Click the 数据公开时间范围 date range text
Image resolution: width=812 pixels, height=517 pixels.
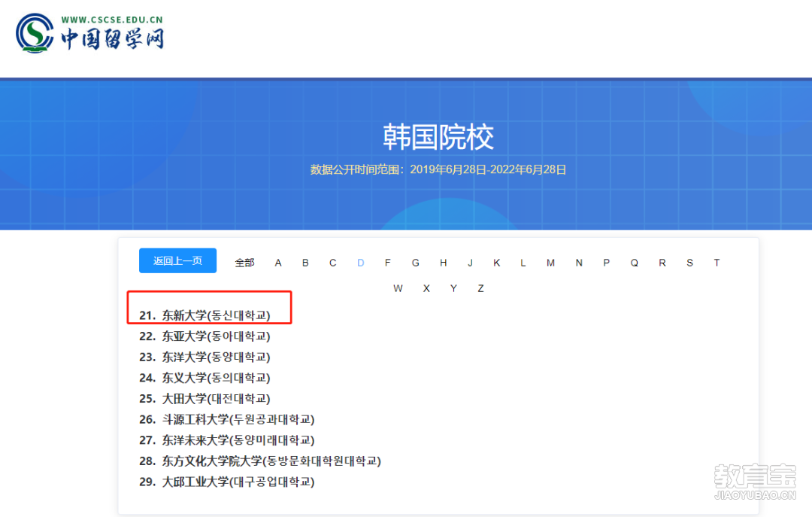[438, 169]
